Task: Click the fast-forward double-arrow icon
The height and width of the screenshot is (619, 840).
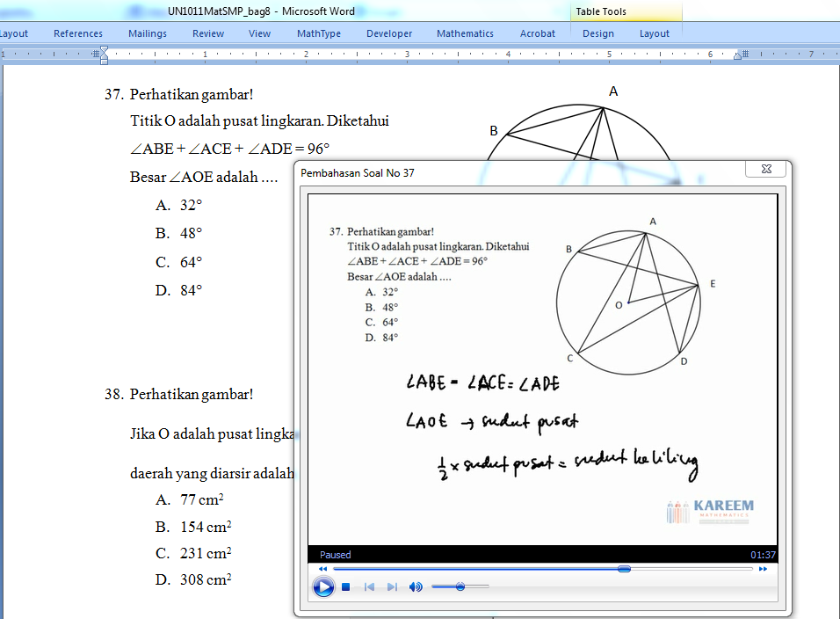Action: (763, 570)
